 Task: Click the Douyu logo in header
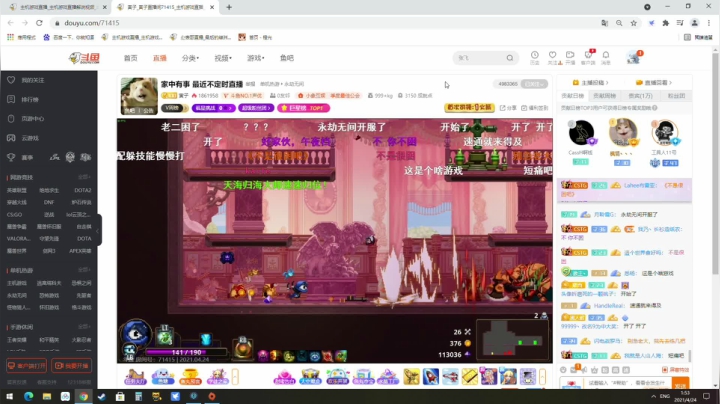pyautogui.click(x=84, y=58)
